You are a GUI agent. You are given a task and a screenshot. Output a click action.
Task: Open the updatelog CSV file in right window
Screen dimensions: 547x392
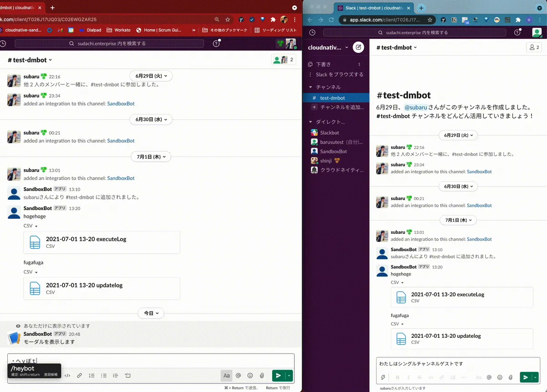[x=462, y=339]
